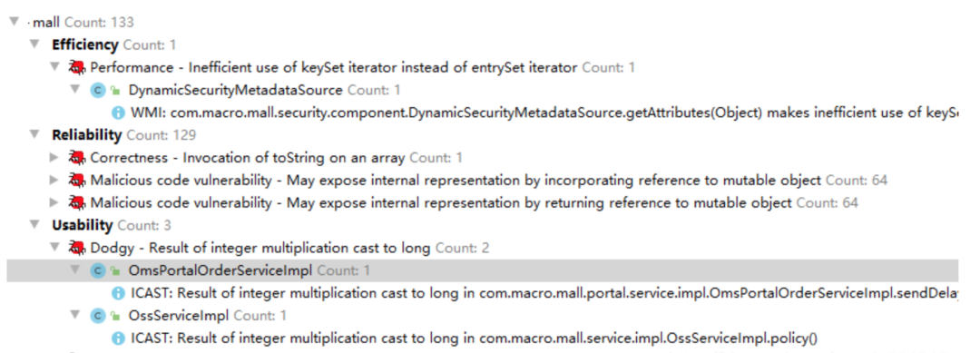The height and width of the screenshot is (353, 980).
Task: Click class icon of OmsPortalOrderServiceImpl
Action: tap(97, 270)
